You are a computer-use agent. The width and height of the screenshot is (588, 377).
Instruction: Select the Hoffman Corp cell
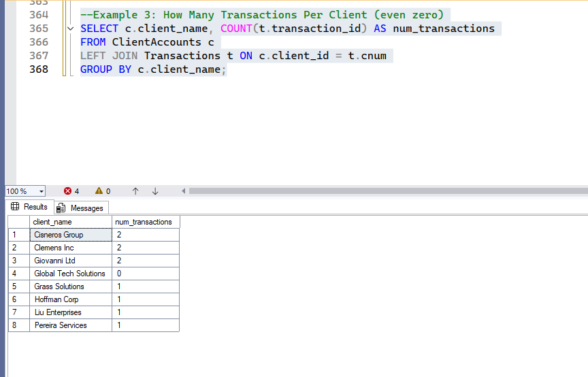coord(71,299)
